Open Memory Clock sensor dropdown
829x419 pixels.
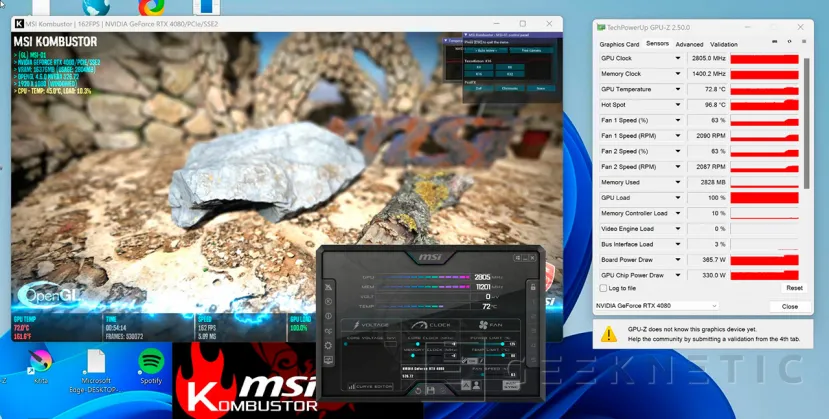tap(678, 74)
